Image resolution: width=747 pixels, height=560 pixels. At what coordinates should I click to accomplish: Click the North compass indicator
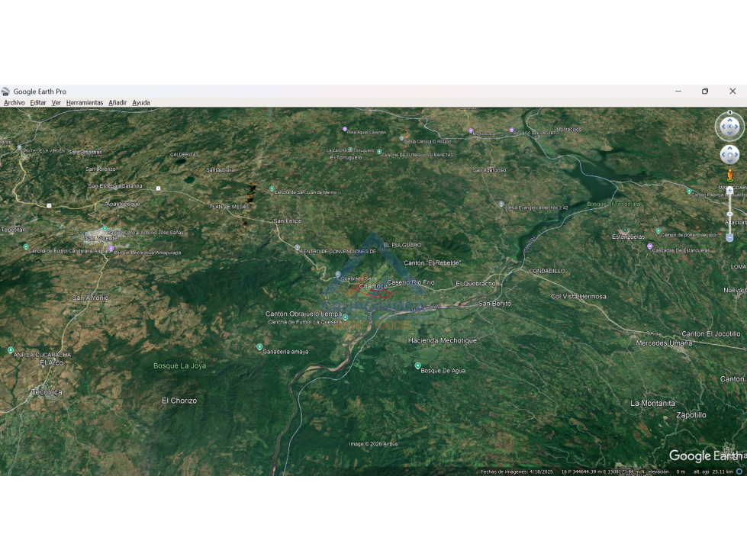pyautogui.click(x=729, y=112)
